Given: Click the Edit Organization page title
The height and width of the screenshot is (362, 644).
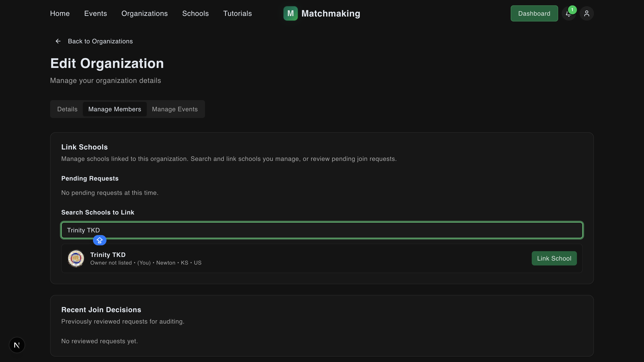Looking at the screenshot, I should coord(107,63).
